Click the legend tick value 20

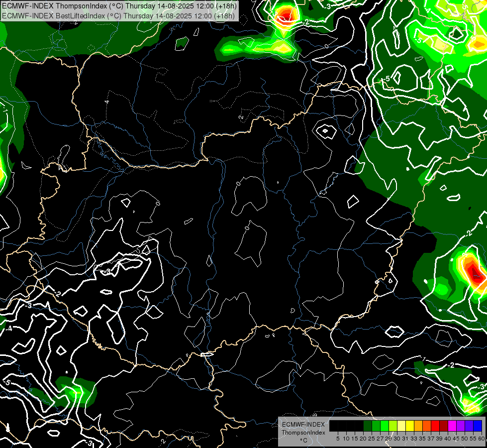pos(363,439)
